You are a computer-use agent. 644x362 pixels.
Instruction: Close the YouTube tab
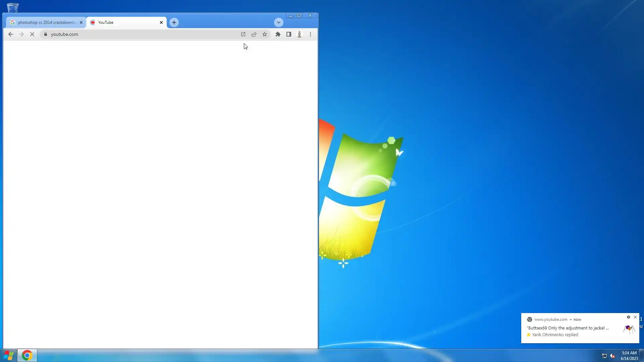(x=161, y=22)
